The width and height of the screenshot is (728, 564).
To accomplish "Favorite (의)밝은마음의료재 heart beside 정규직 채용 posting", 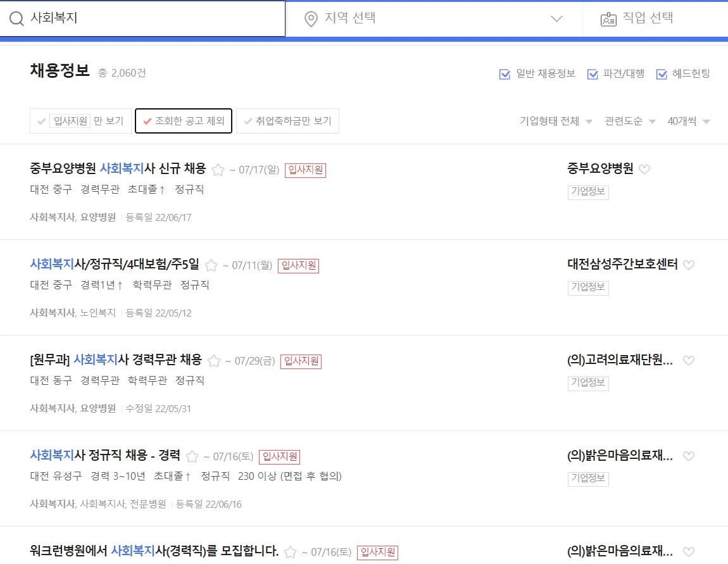I will pyautogui.click(x=689, y=456).
